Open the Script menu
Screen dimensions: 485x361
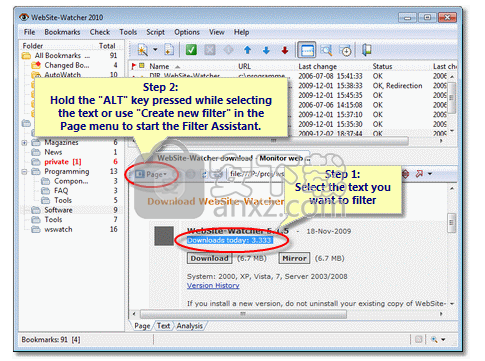[155, 32]
